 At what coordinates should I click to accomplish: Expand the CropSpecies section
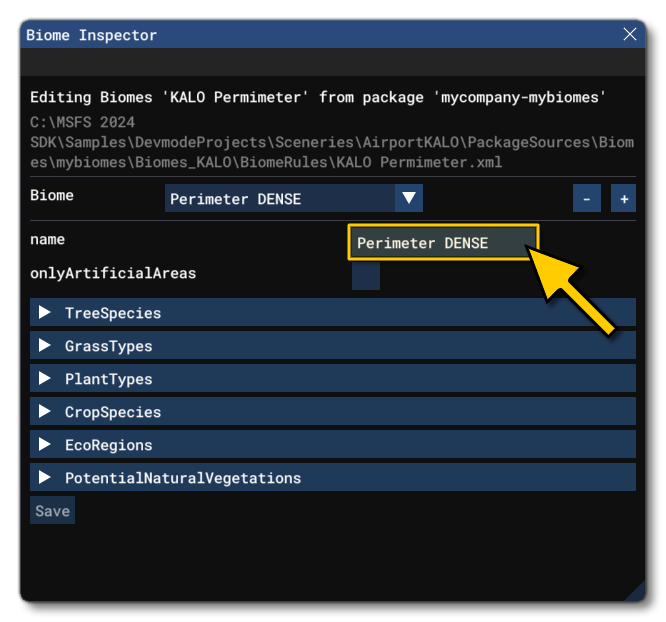112,412
